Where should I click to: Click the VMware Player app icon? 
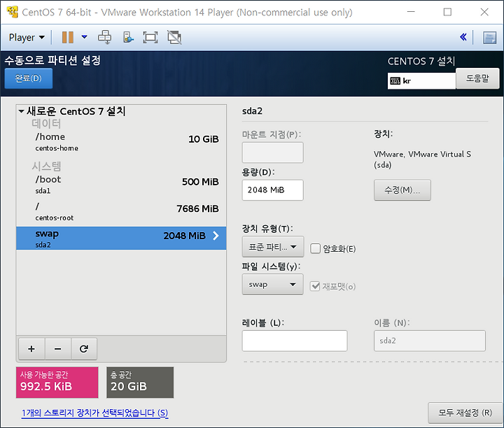pyautogui.click(x=12, y=12)
